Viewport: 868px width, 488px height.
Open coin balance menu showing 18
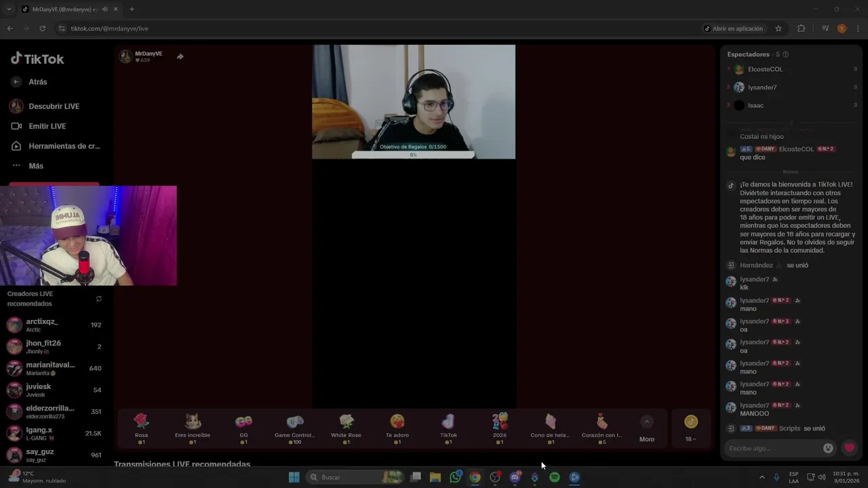point(690,429)
